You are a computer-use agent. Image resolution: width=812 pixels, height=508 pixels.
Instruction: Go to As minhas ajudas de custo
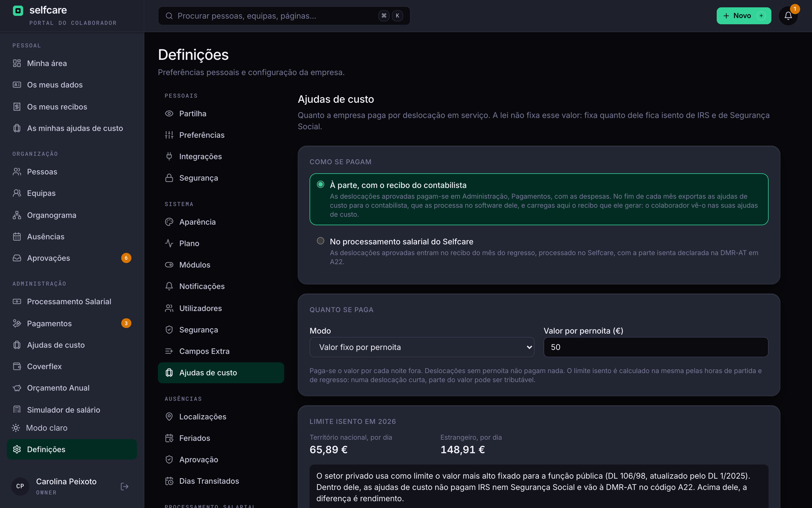tap(72, 128)
